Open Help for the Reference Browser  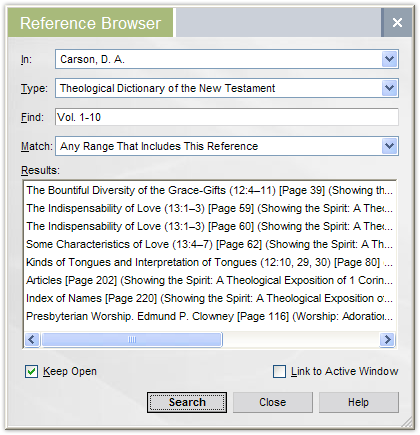coord(359,402)
